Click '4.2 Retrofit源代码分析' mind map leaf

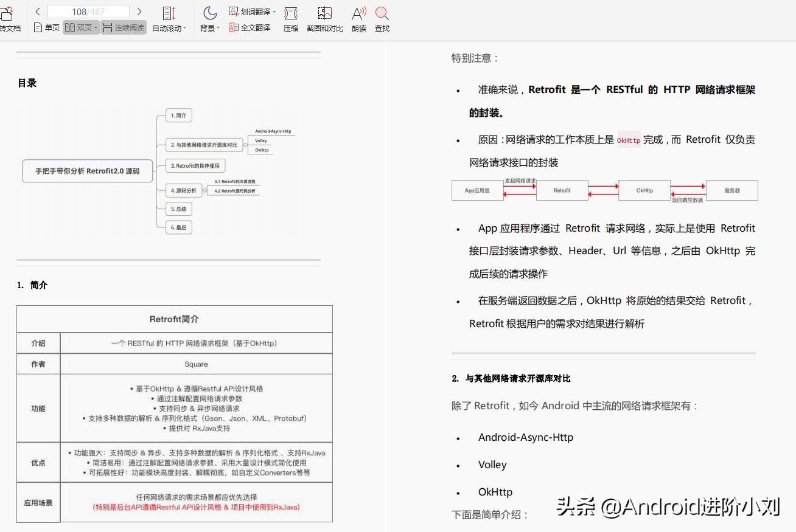click(x=235, y=191)
